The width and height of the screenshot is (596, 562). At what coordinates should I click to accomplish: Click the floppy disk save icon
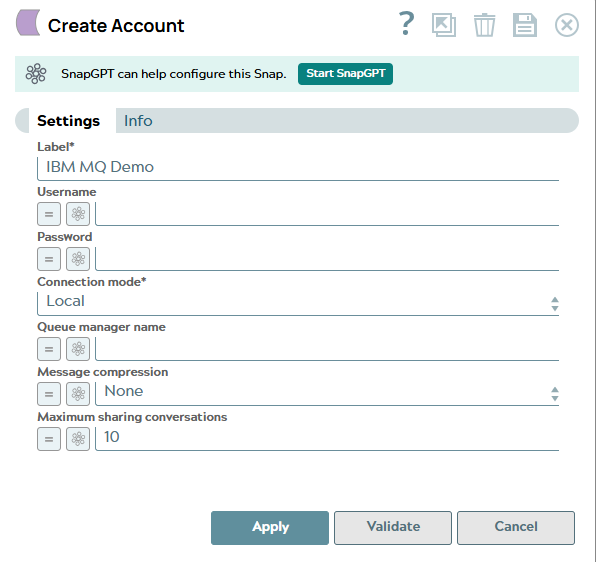click(x=525, y=25)
